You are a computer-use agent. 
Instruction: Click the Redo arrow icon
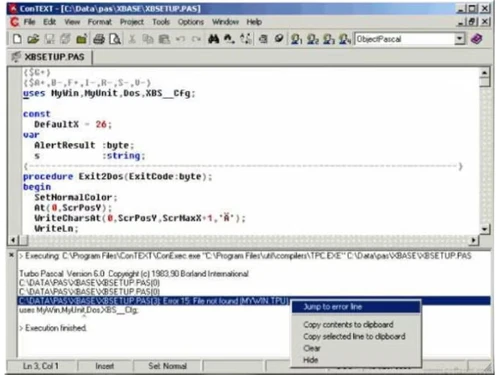click(x=196, y=39)
